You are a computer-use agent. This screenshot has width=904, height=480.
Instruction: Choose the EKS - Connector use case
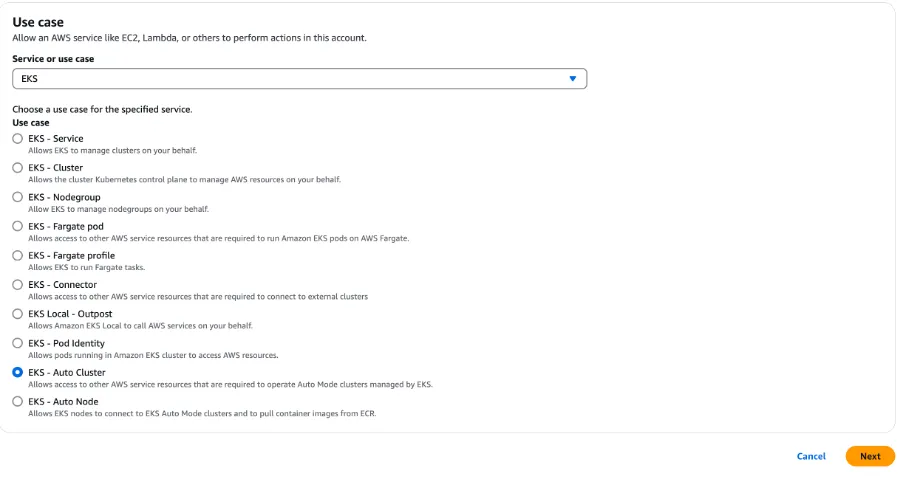point(18,285)
